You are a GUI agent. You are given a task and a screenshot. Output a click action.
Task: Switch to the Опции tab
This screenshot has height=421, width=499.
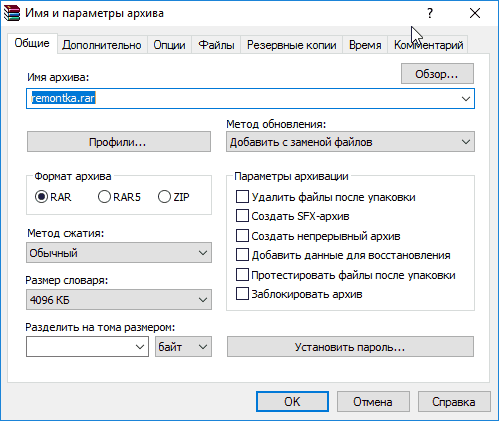click(x=169, y=45)
